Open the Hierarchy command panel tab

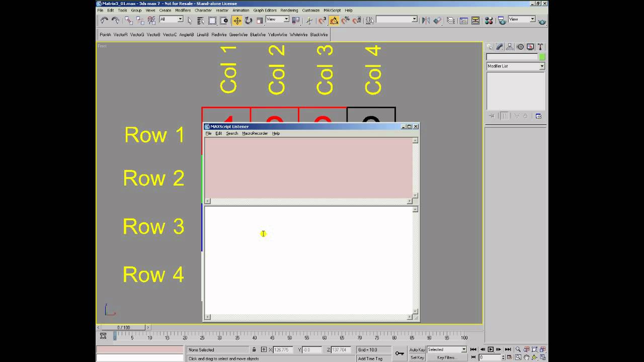click(x=510, y=47)
